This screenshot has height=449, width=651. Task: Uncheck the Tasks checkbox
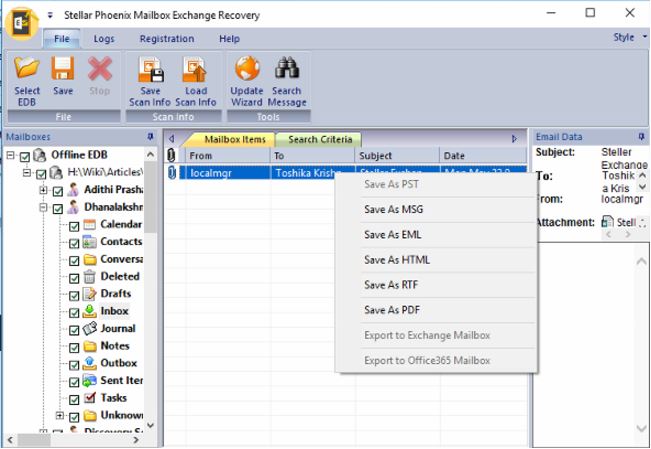click(x=74, y=400)
